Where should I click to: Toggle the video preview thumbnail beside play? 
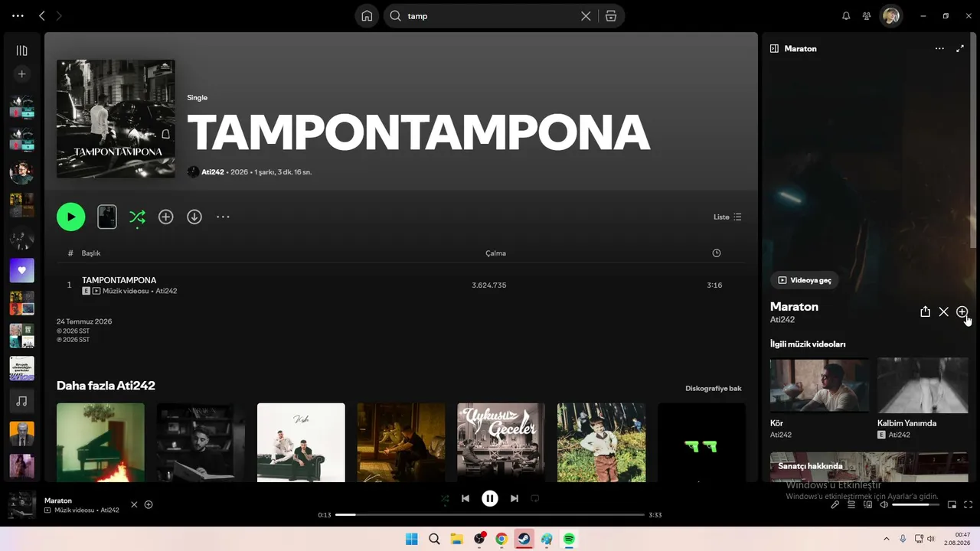[107, 217]
